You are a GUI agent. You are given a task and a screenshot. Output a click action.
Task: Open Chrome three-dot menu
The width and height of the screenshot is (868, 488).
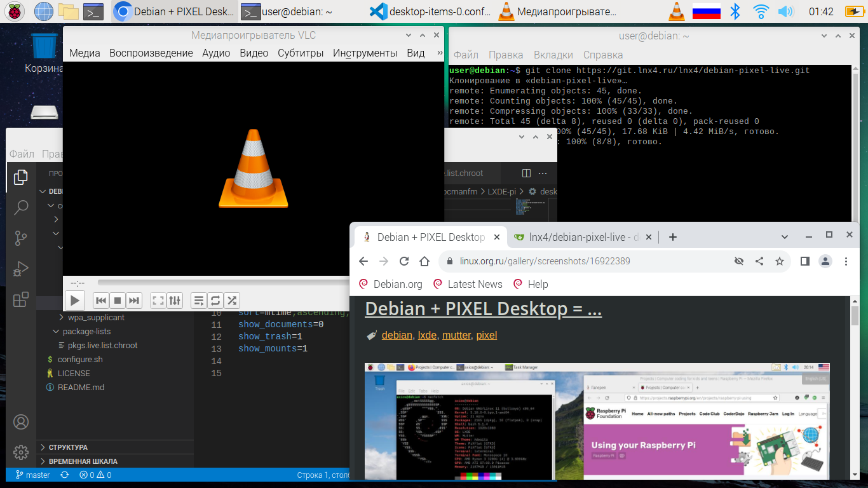click(846, 261)
